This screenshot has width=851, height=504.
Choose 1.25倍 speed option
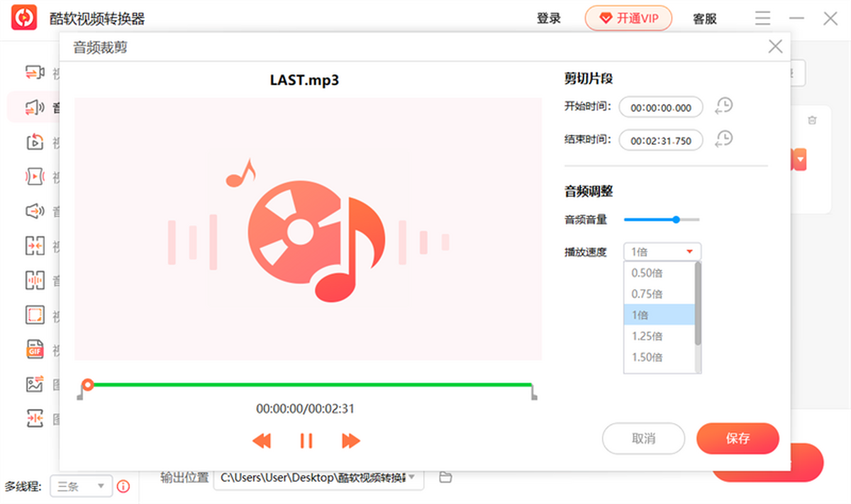coord(647,336)
